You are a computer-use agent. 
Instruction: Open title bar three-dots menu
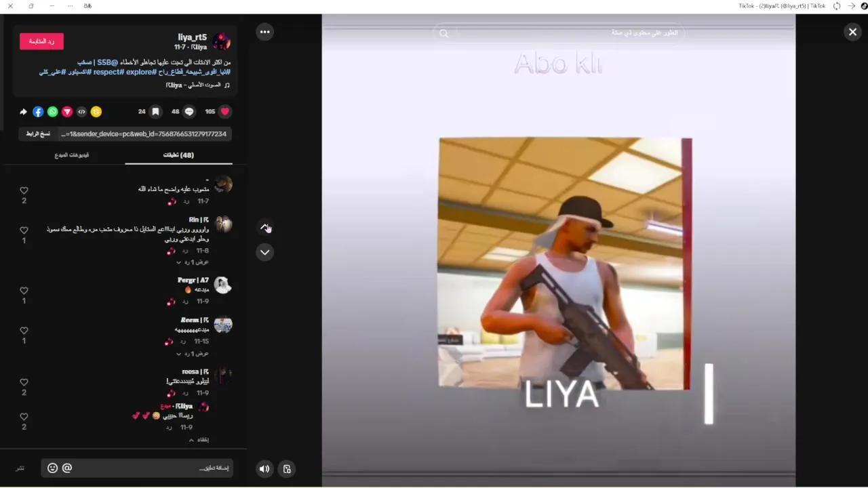click(x=70, y=6)
